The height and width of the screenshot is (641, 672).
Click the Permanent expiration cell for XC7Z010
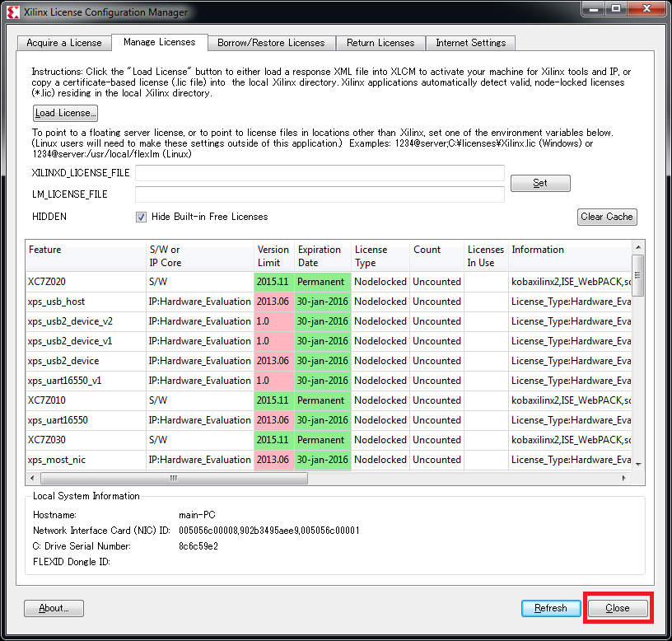(x=323, y=400)
